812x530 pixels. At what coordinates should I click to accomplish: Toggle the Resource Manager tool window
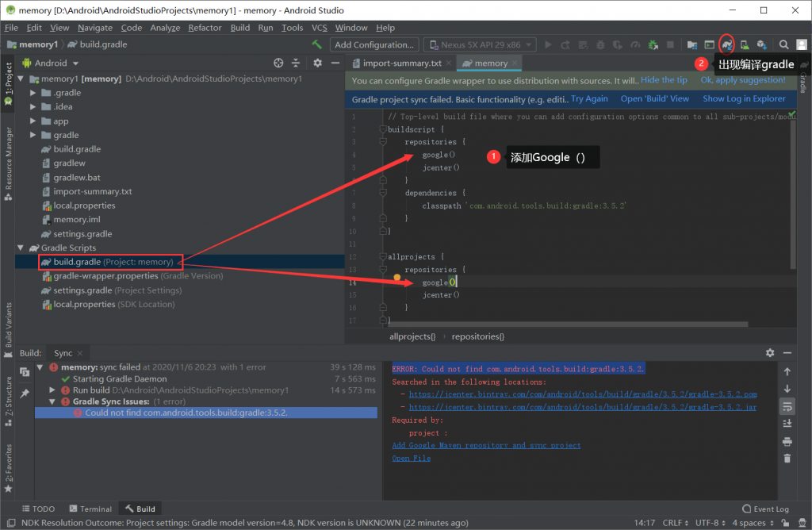(x=8, y=163)
